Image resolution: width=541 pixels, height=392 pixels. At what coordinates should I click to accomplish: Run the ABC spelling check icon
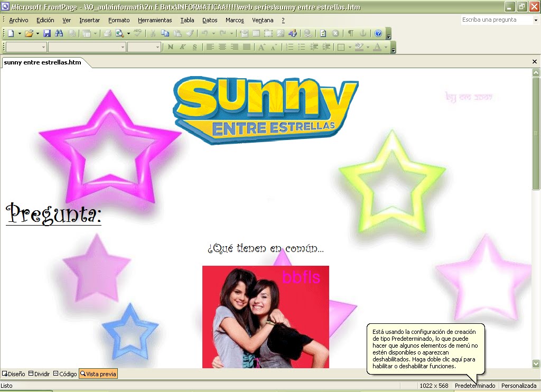pyautogui.click(x=138, y=33)
